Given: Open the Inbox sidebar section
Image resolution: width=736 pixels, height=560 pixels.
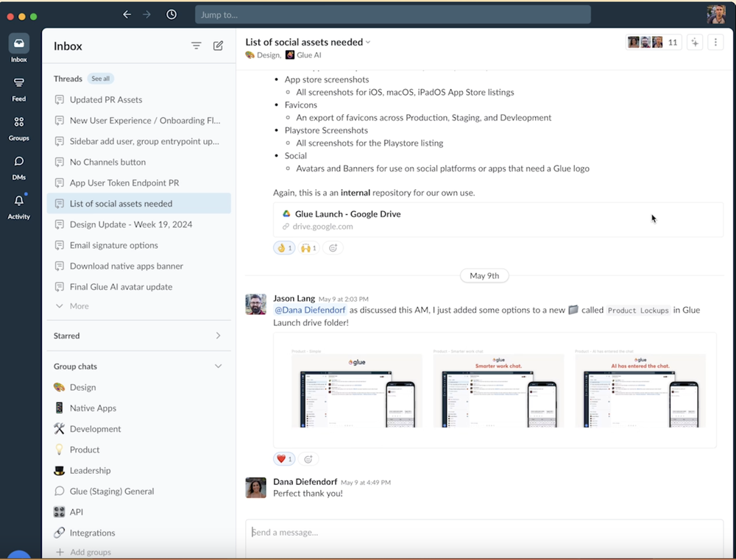Looking at the screenshot, I should [19, 49].
